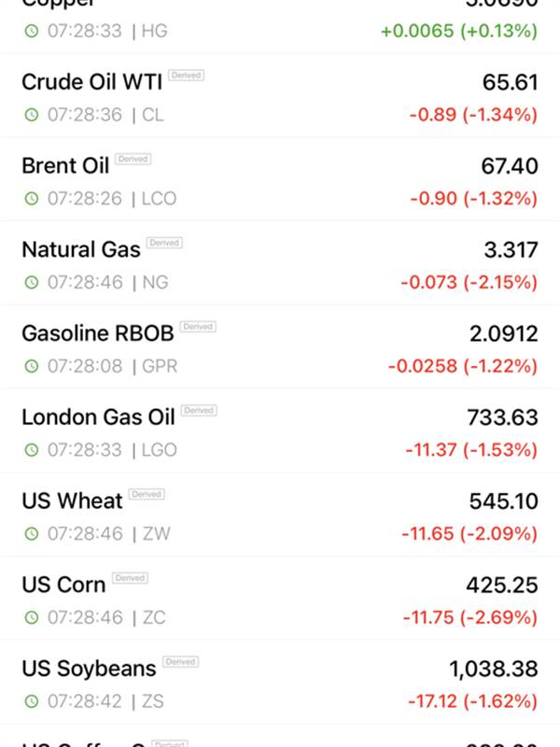Tap the clock icon beside Crude Oil WTI time
This screenshot has width=560, height=747.
point(32,115)
